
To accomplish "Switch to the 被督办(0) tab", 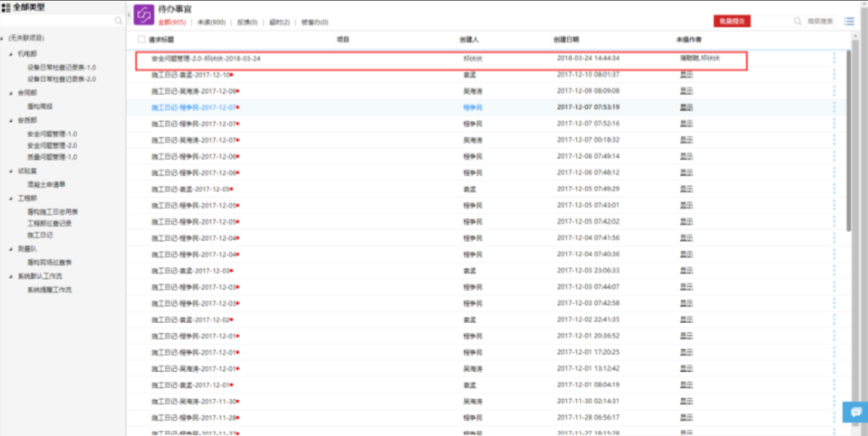I will (315, 23).
